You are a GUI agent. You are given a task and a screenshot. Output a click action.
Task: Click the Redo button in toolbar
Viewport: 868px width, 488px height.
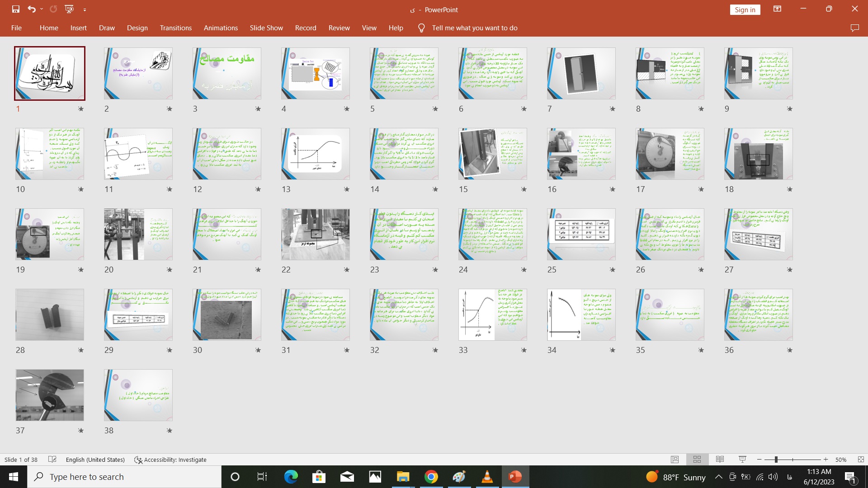tap(53, 9)
